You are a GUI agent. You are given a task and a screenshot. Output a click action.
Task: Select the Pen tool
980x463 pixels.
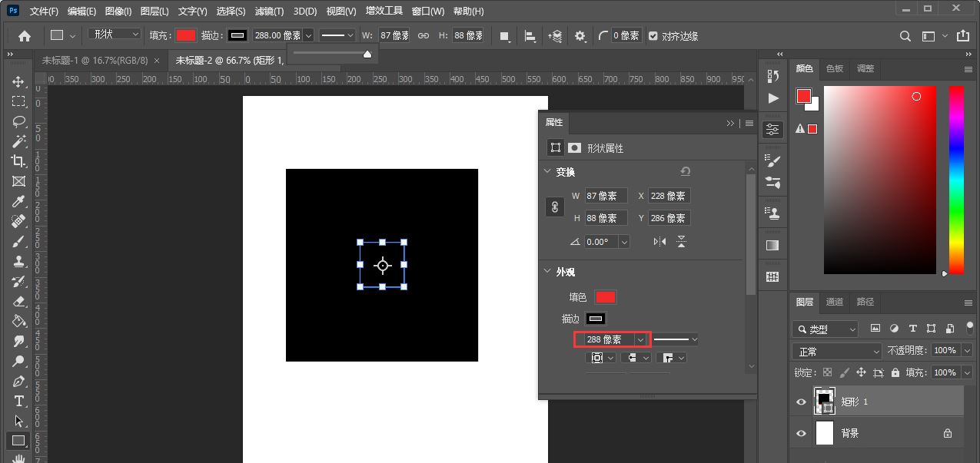18,381
